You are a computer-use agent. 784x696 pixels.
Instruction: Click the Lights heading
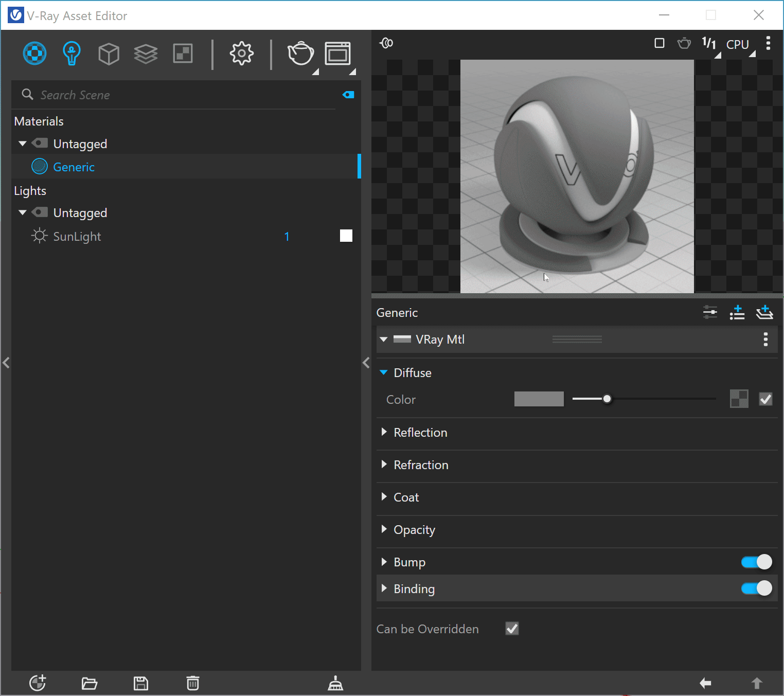coord(30,191)
